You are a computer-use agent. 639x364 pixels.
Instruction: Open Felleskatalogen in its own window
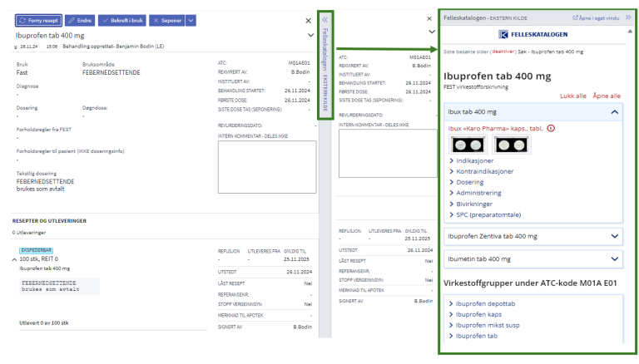tap(596, 18)
